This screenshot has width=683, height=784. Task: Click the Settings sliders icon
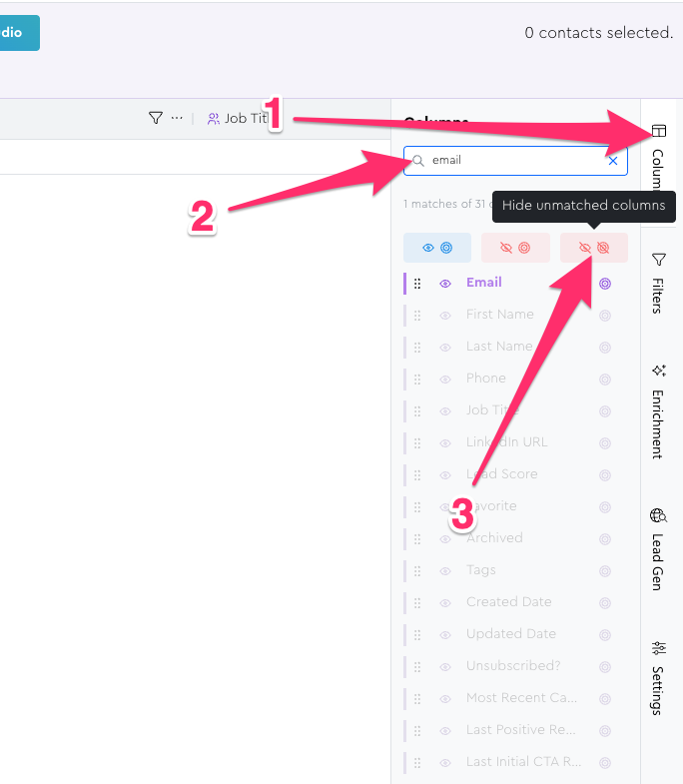click(x=657, y=647)
